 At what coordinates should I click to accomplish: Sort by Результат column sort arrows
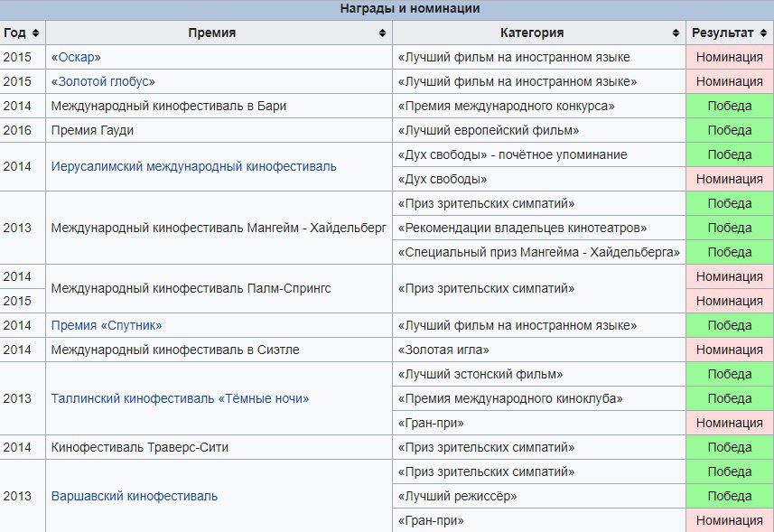click(x=764, y=33)
